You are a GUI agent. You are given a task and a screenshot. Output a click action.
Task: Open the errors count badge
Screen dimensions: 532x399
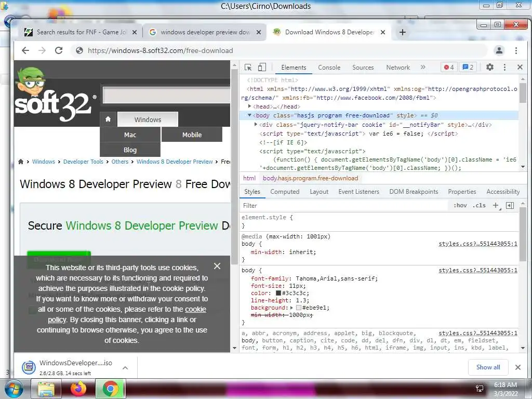[x=449, y=67]
